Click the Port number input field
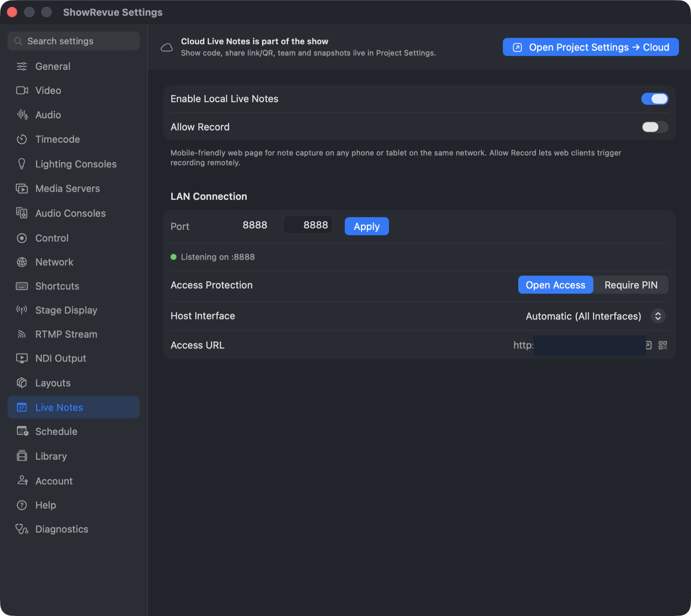Image resolution: width=691 pixels, height=616 pixels. [308, 225]
